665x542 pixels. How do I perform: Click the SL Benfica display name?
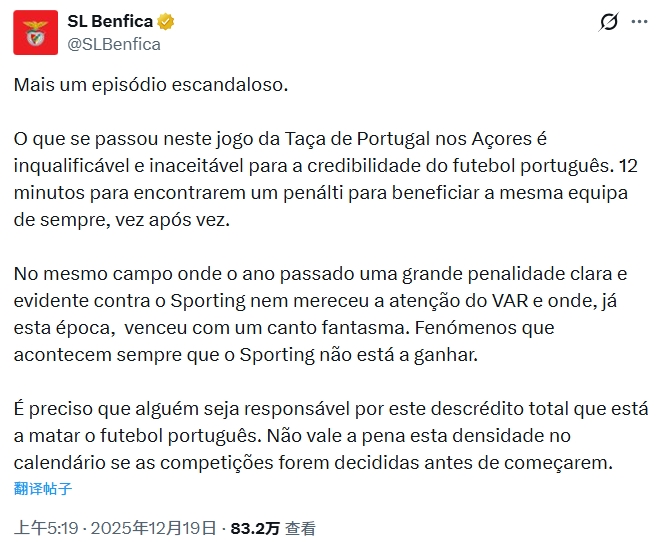110,22
